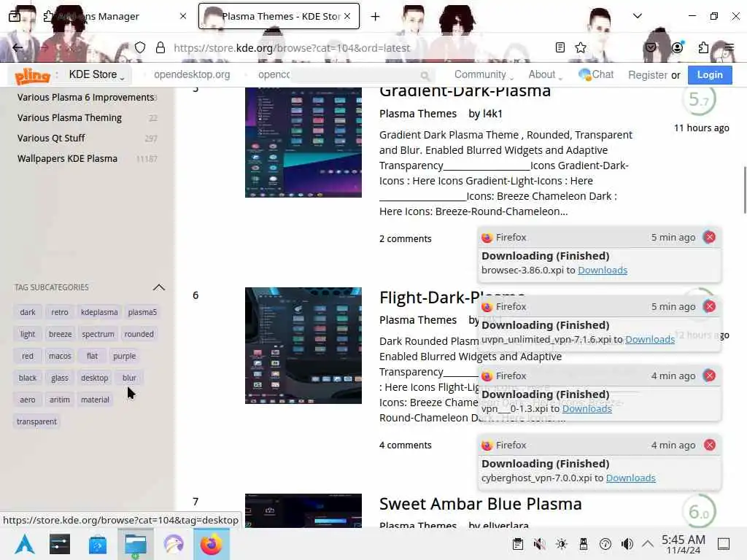This screenshot has width=747, height=560.
Task: Collapse the Tag Subcategories section
Action: pos(158,287)
